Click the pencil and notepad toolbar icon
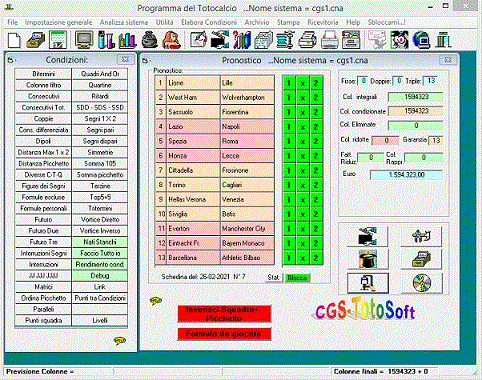The image size is (482, 380). 199,40
